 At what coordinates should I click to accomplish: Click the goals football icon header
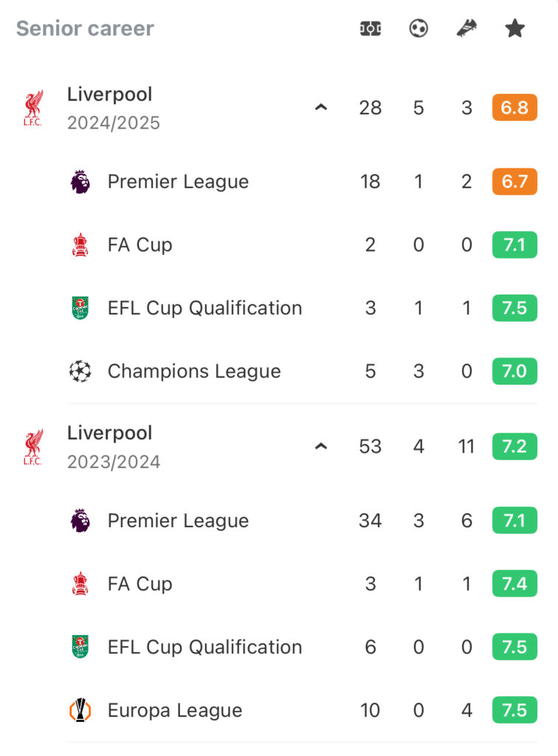pyautogui.click(x=418, y=29)
